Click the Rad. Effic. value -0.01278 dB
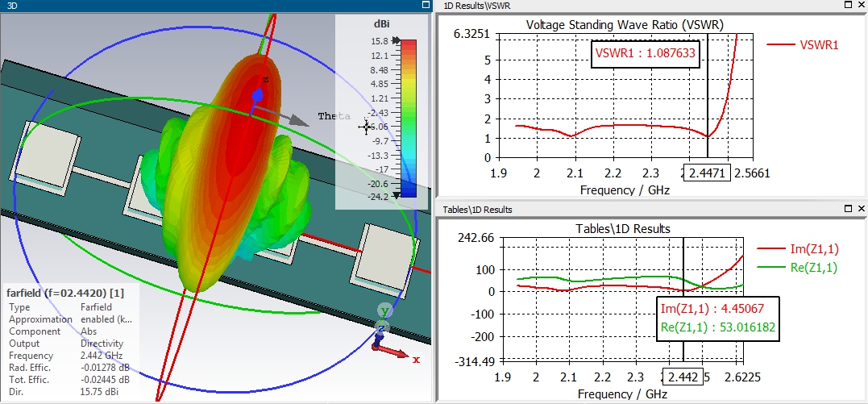 pyautogui.click(x=106, y=368)
